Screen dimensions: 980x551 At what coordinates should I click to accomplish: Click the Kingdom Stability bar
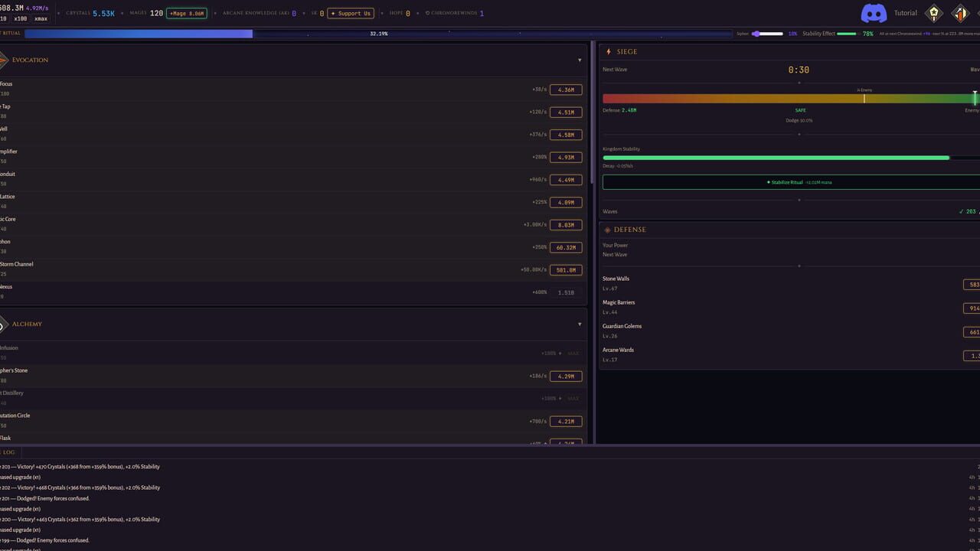[x=791, y=158]
